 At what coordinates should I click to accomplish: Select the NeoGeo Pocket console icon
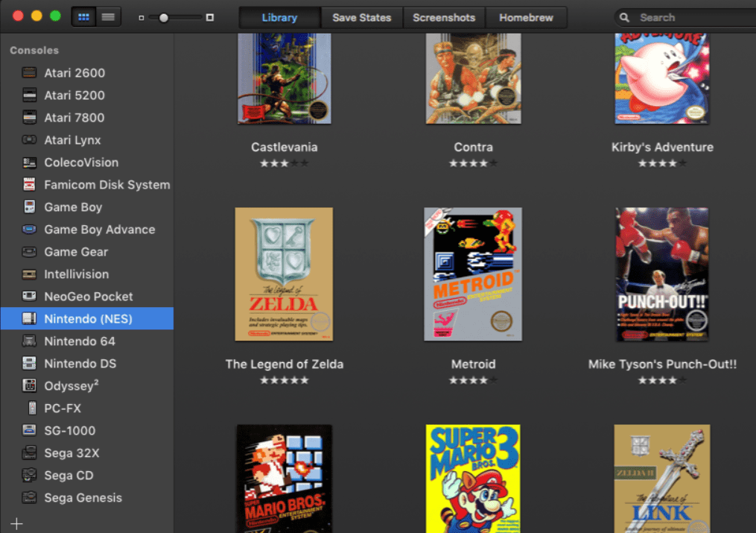pyautogui.click(x=29, y=296)
